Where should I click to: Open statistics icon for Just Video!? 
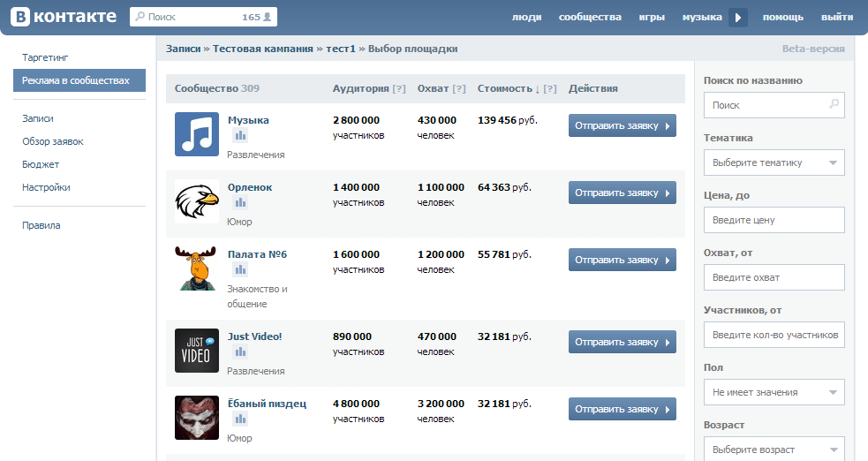[x=239, y=351]
